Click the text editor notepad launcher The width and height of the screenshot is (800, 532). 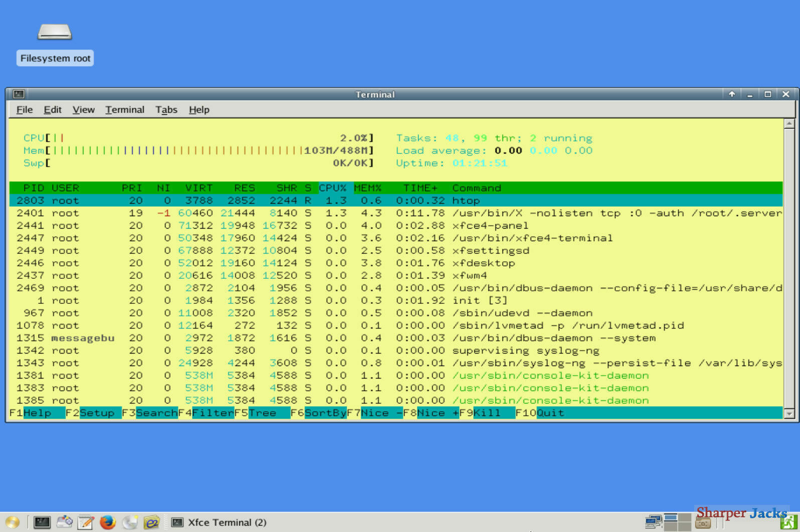tap(86, 522)
